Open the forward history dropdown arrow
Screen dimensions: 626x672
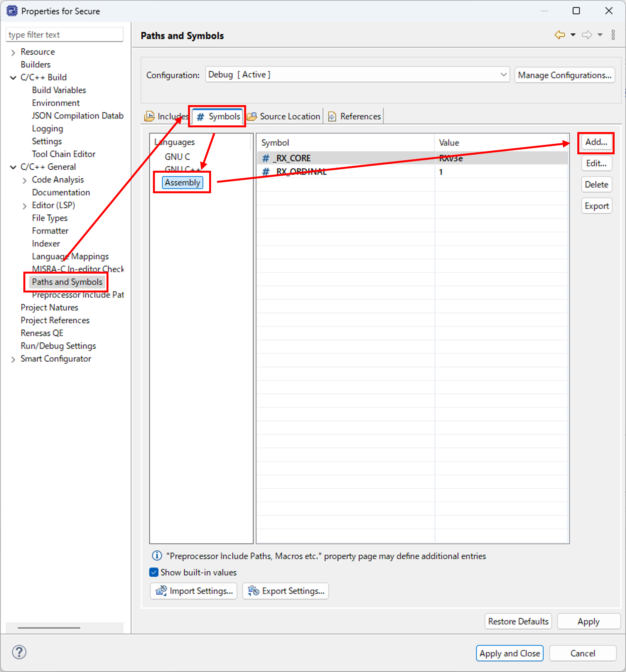[x=600, y=35]
